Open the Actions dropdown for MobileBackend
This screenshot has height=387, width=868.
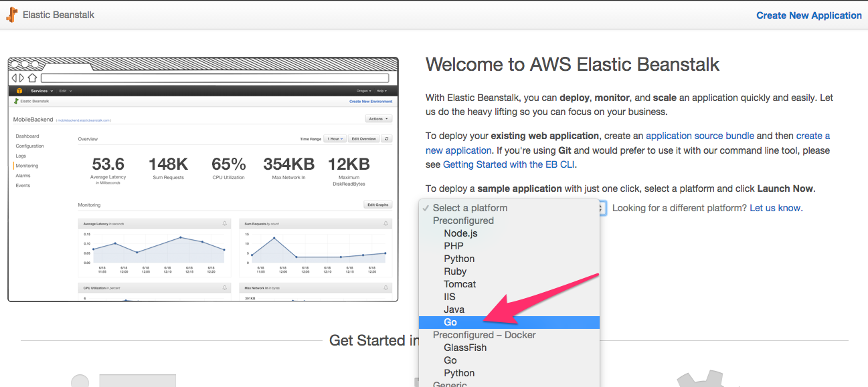click(378, 119)
